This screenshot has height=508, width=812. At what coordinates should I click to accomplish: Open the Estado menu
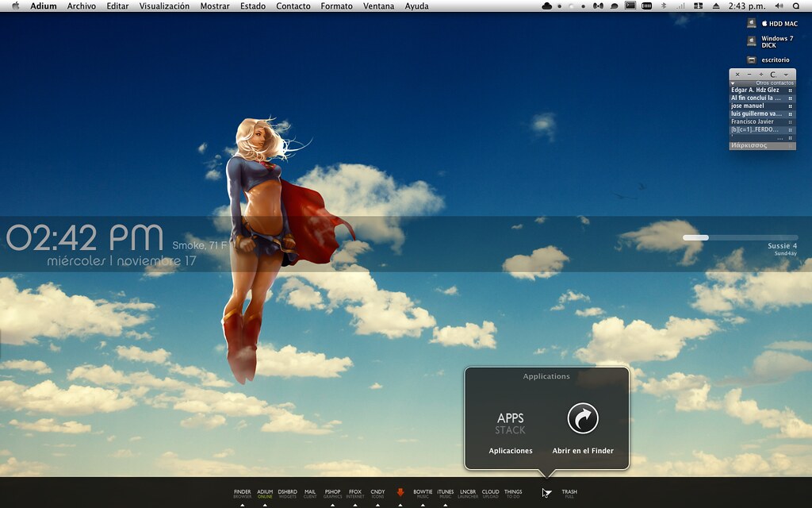253,6
